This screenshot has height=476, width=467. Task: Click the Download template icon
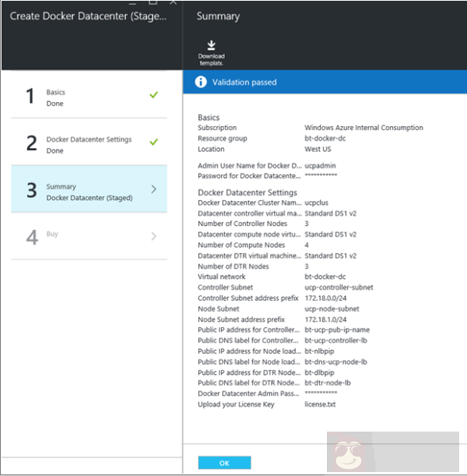[x=211, y=46]
